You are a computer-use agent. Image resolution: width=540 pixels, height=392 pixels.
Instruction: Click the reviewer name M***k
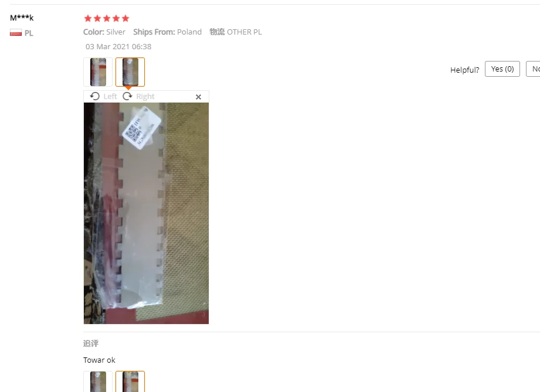(x=22, y=18)
